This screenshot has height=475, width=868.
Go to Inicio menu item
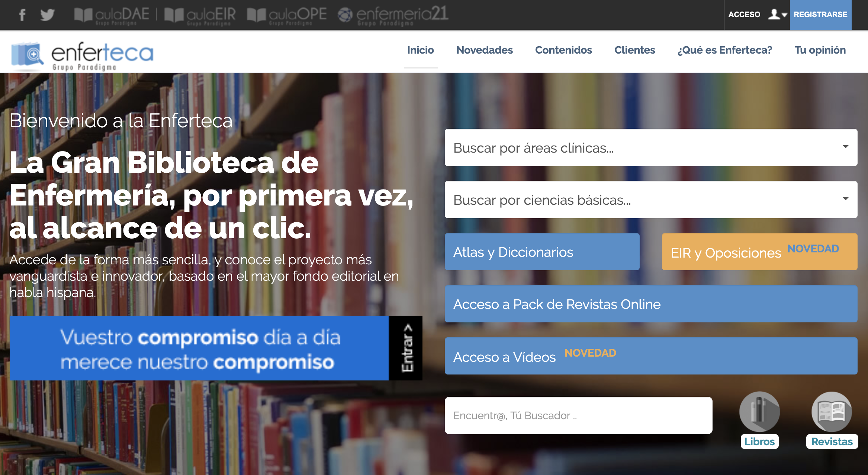pos(421,50)
